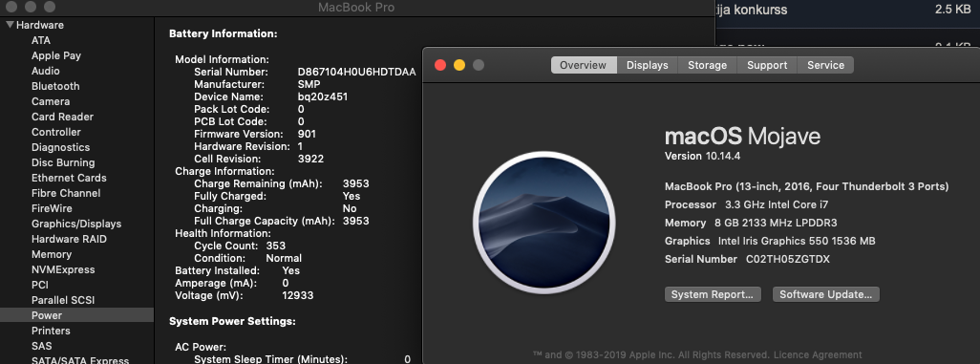Image resolution: width=980 pixels, height=364 pixels.
Task: Select Apple Pay in the sidebar
Action: 56,55
